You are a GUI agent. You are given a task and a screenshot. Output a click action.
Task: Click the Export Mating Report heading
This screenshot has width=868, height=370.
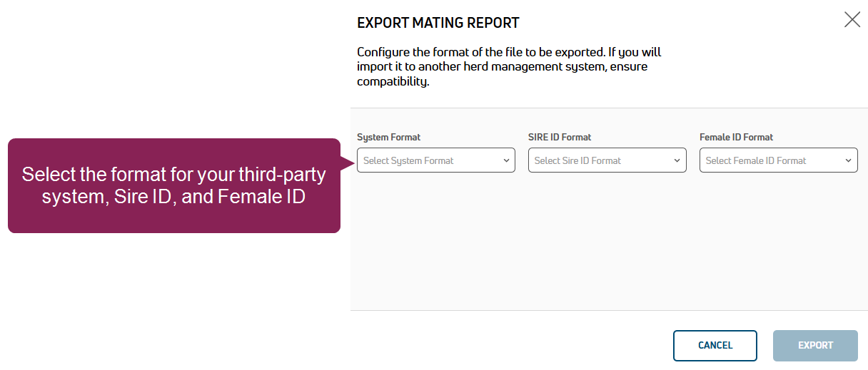438,23
